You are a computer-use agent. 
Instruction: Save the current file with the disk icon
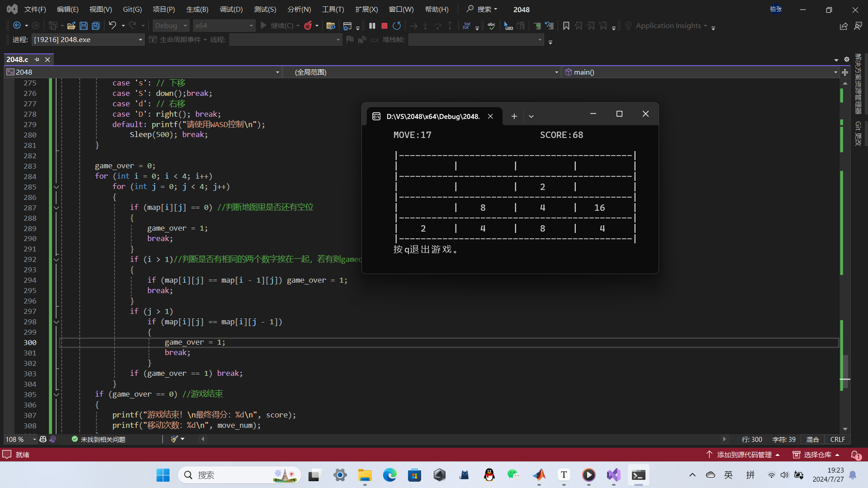coord(84,26)
